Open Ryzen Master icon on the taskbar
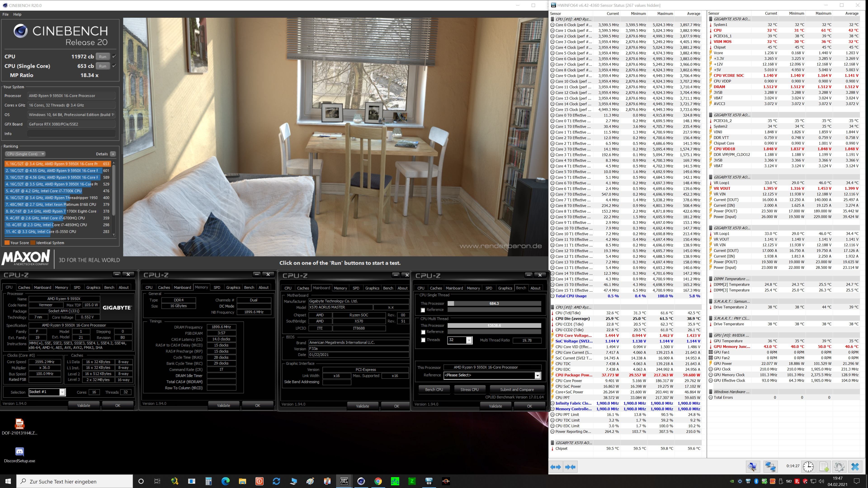 (446, 481)
